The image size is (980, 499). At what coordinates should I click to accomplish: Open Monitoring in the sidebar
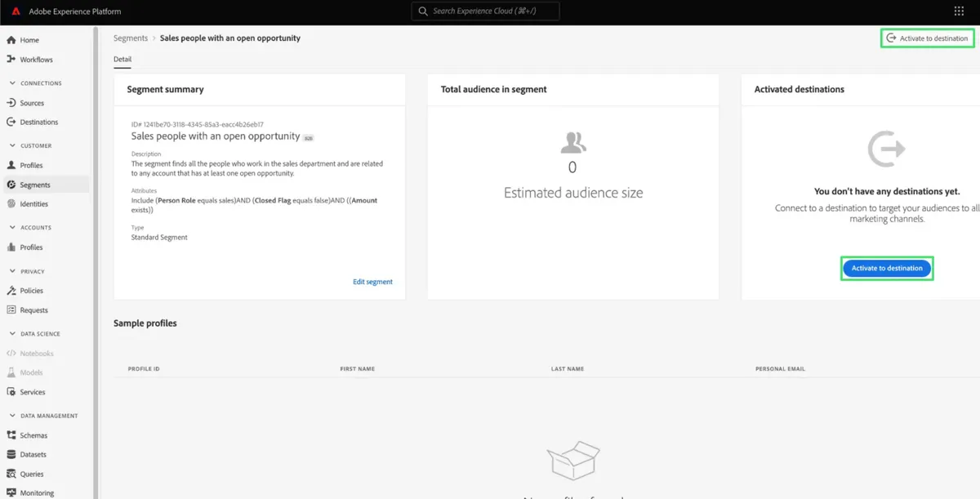click(37, 493)
